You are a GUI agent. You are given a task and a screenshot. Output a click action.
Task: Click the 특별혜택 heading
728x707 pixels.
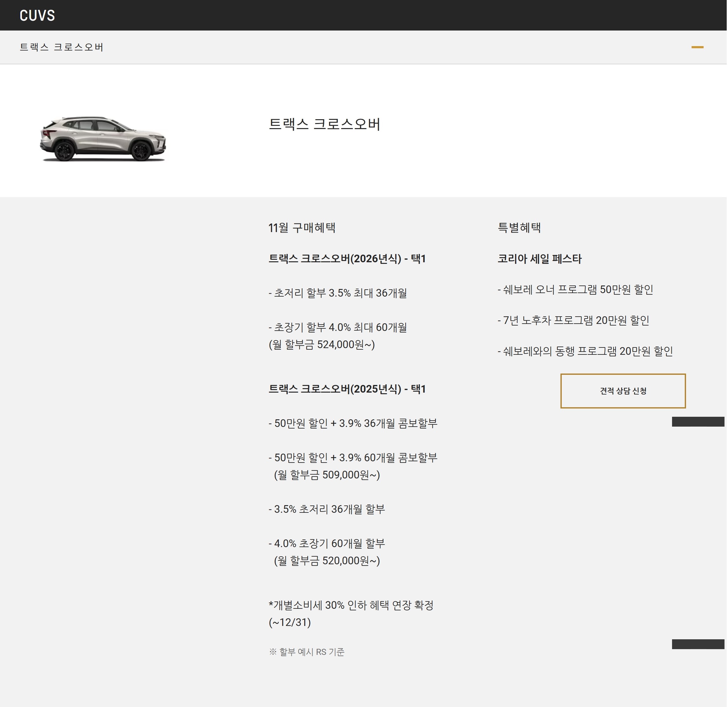pos(519,228)
